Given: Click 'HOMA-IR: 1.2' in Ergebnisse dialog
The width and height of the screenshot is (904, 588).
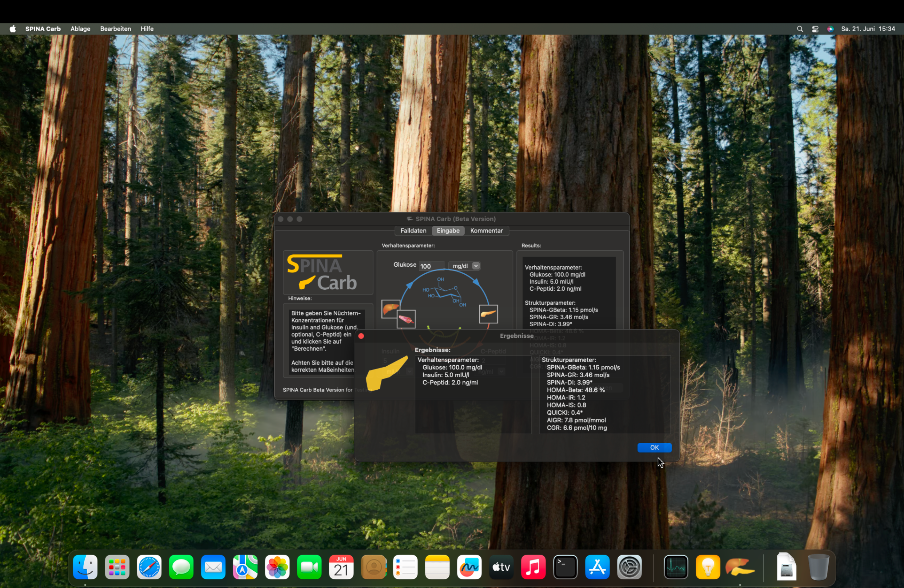Looking at the screenshot, I should (565, 398).
